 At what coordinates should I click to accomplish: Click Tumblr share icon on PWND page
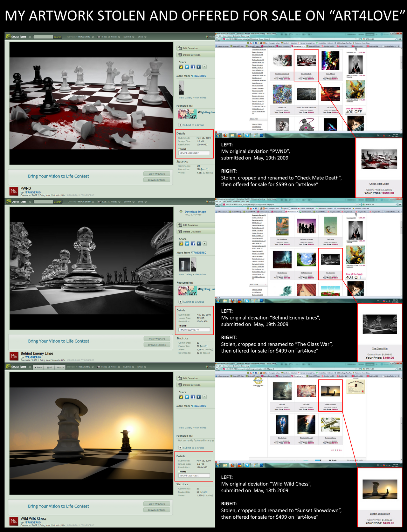coord(198,67)
